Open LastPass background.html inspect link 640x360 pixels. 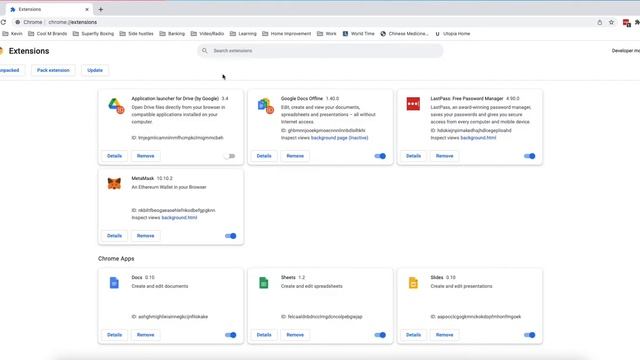(478, 138)
